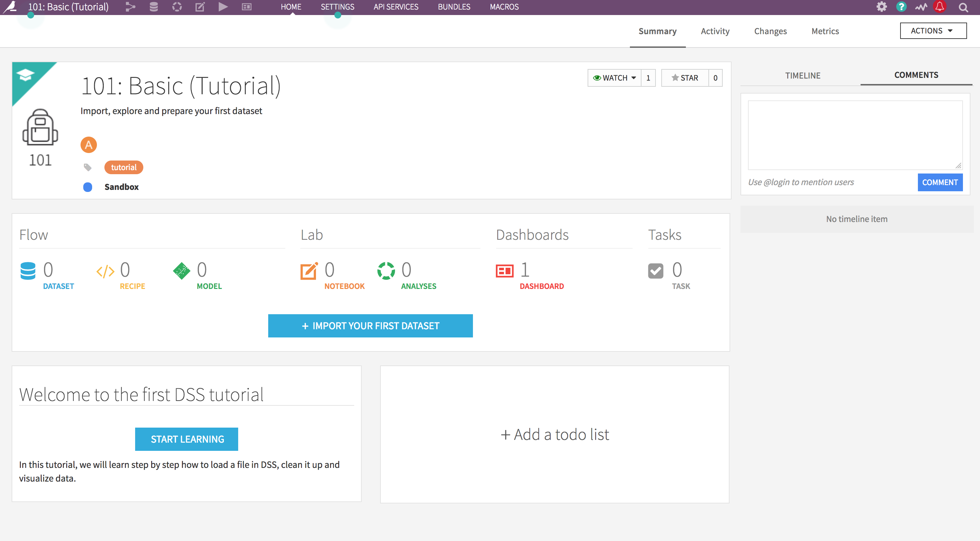980x541 pixels.
Task: Open the Notebooks pencil icon in top bar
Action: coord(200,7)
